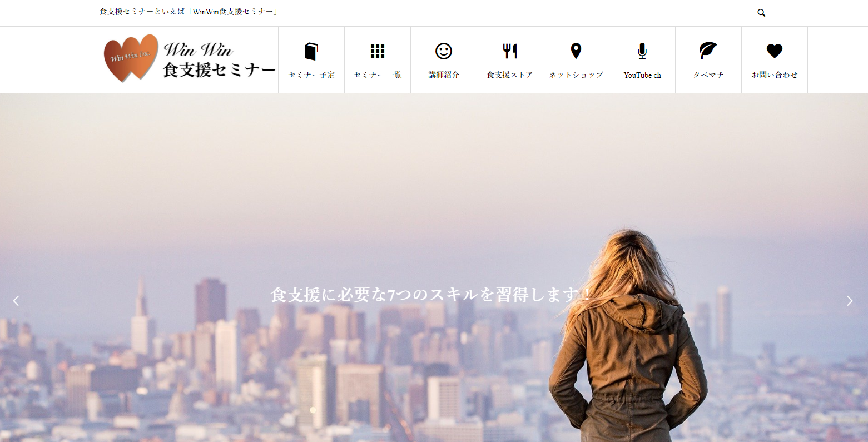868x442 pixels.
Task: Select the タベマチ menu label
Action: coord(708,75)
